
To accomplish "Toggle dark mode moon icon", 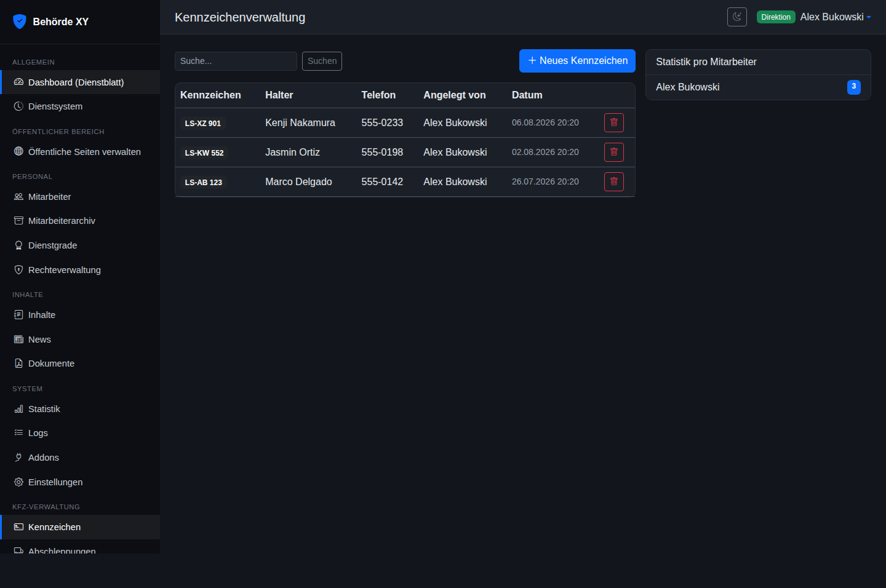I will [736, 17].
